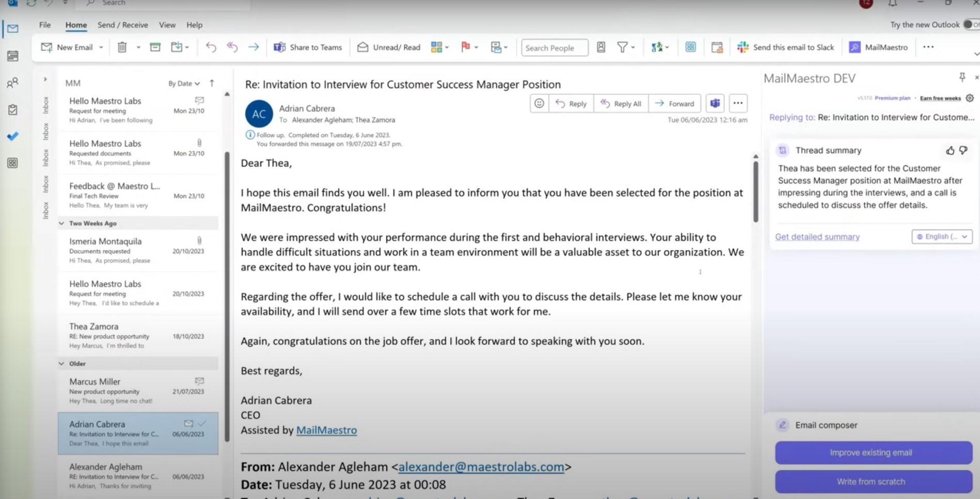Click the reading pane vertical scrollbar
980x499 pixels.
(755, 191)
